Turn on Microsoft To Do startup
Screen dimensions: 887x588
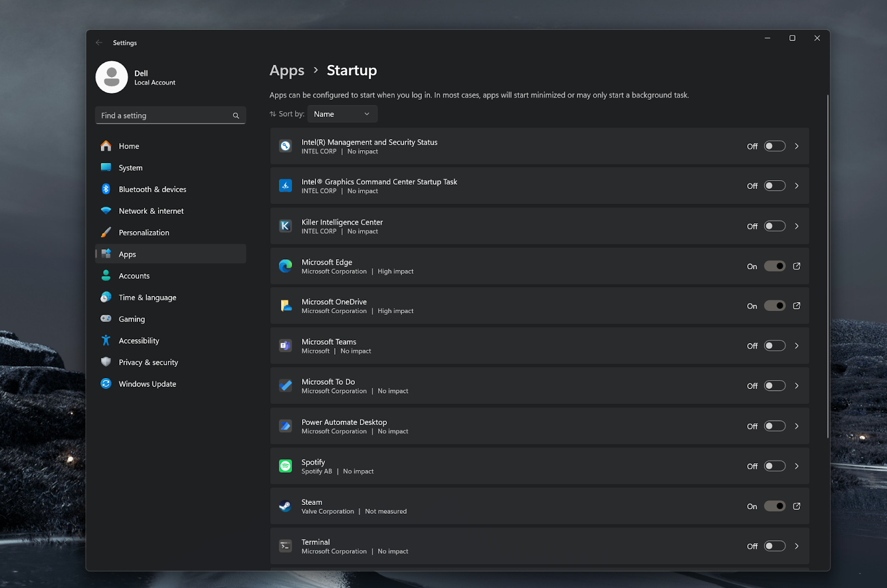(774, 386)
